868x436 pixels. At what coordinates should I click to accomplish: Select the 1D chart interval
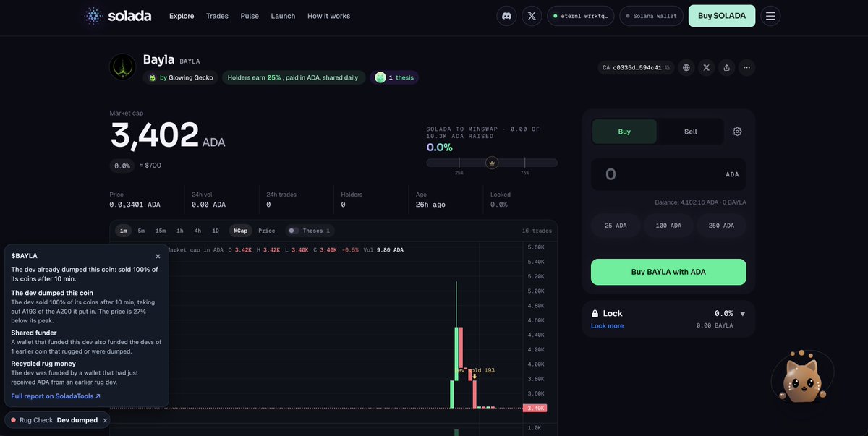coord(216,231)
